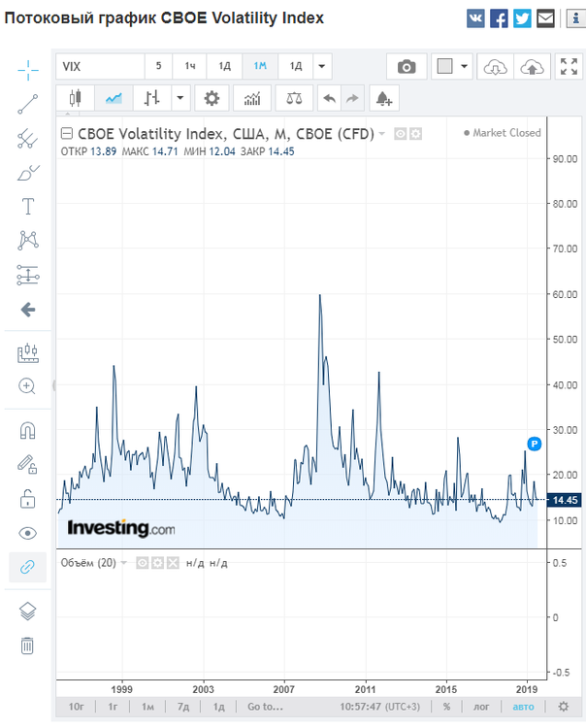The height and width of the screenshot is (728, 586).
Task: Set range to 1г
Action: point(113,707)
